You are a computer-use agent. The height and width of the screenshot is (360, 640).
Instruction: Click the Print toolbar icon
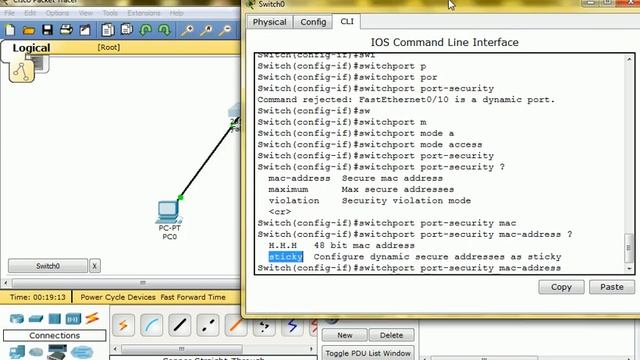(x=66, y=30)
